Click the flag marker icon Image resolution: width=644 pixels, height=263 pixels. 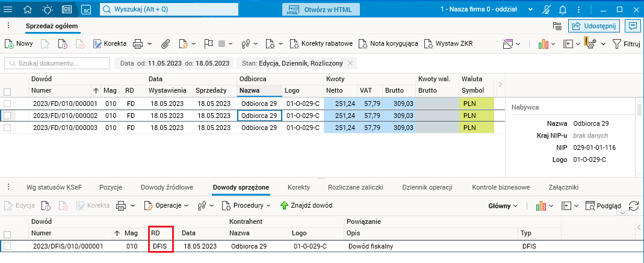point(209,43)
